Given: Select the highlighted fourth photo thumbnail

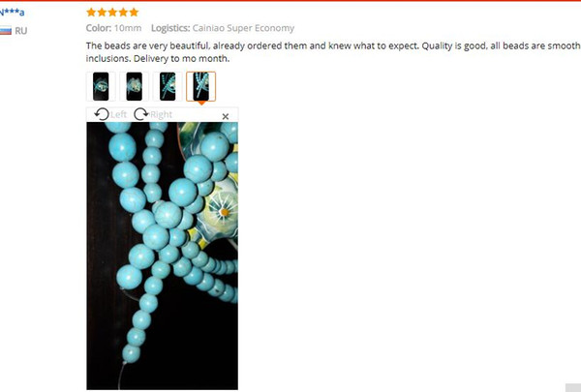Looking at the screenshot, I should 200,86.
